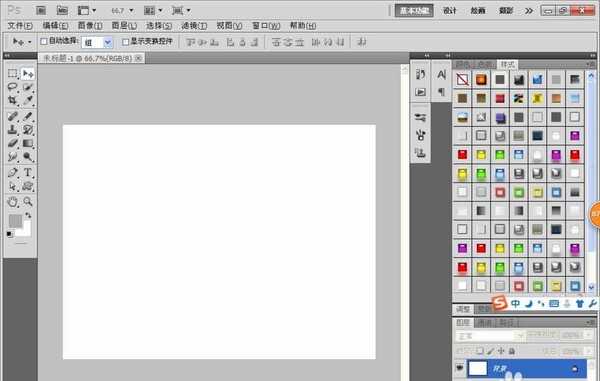Select the Eyedropper tool
The width and height of the screenshot is (600, 381).
click(x=28, y=101)
